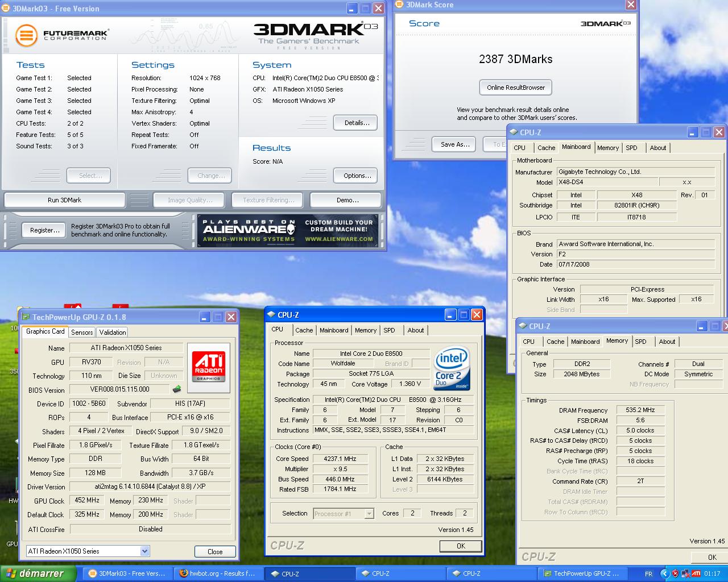
Task: Open the Alienware advertisement banner
Action: [288, 230]
